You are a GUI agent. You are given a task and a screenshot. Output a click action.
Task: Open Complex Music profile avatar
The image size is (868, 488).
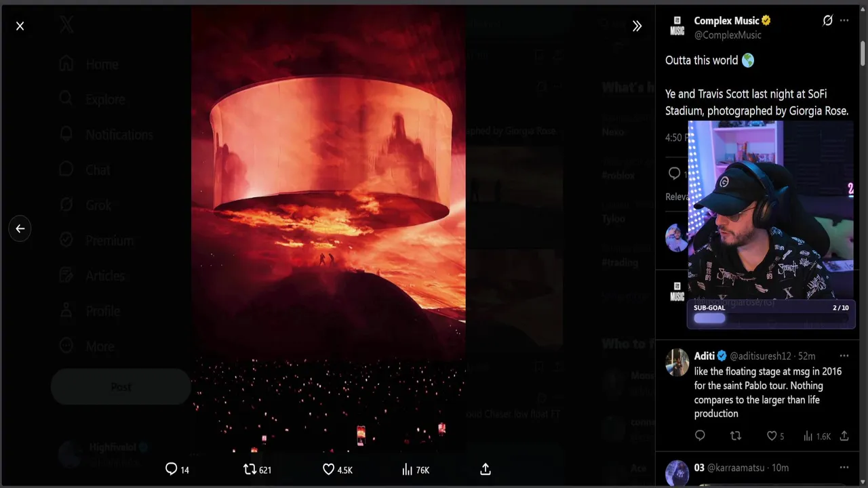pyautogui.click(x=677, y=26)
